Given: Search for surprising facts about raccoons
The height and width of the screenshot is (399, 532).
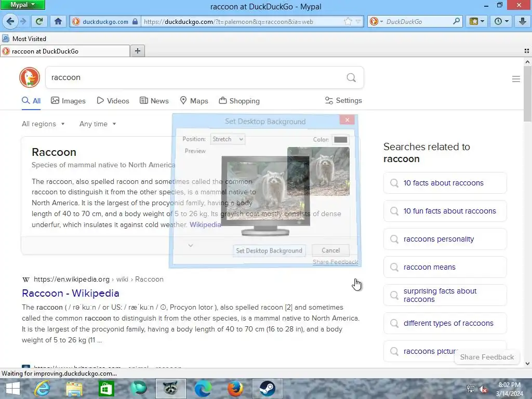Looking at the screenshot, I should [445, 295].
